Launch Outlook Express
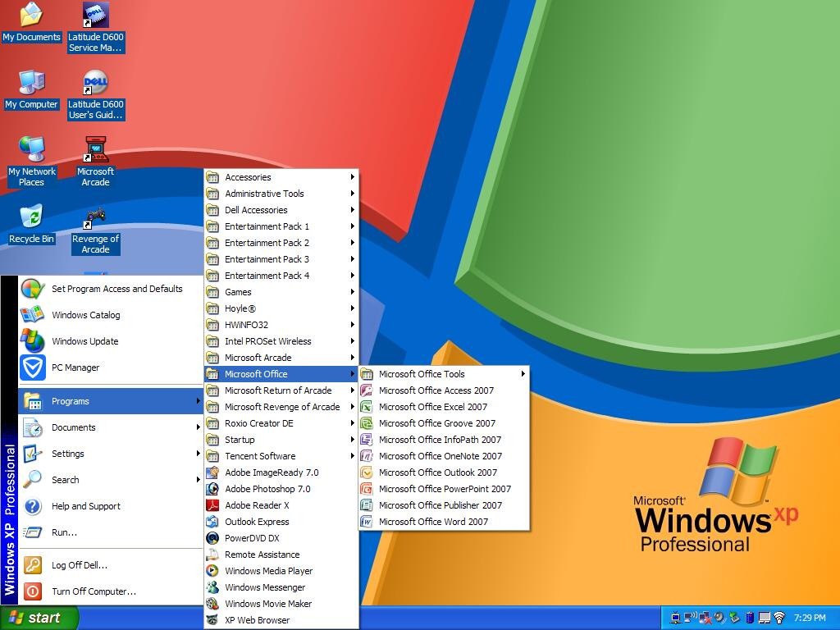This screenshot has width=840, height=630. [x=281, y=522]
